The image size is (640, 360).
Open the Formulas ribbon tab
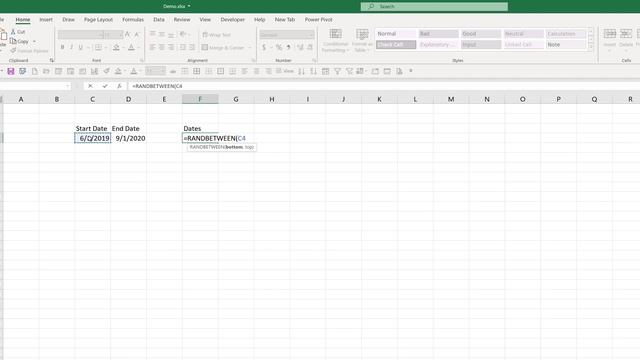(x=133, y=20)
